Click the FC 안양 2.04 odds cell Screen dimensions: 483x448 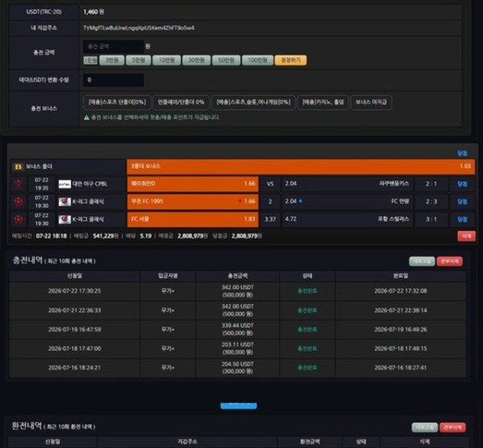click(347, 202)
